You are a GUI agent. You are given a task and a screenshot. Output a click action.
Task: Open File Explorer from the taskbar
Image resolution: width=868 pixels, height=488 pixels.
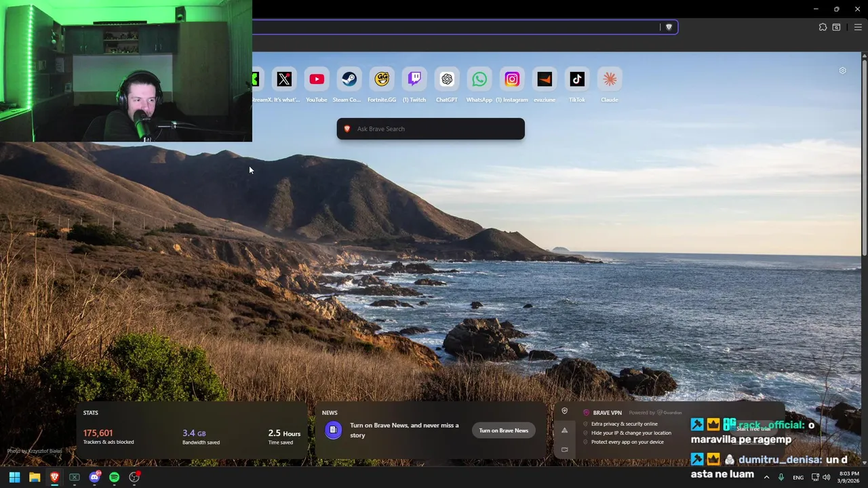pyautogui.click(x=35, y=477)
